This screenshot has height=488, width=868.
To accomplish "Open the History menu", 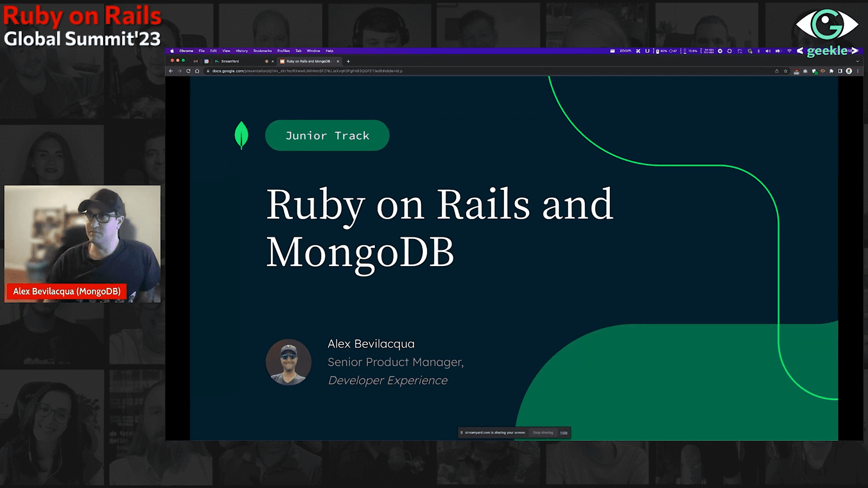I will 241,51.
